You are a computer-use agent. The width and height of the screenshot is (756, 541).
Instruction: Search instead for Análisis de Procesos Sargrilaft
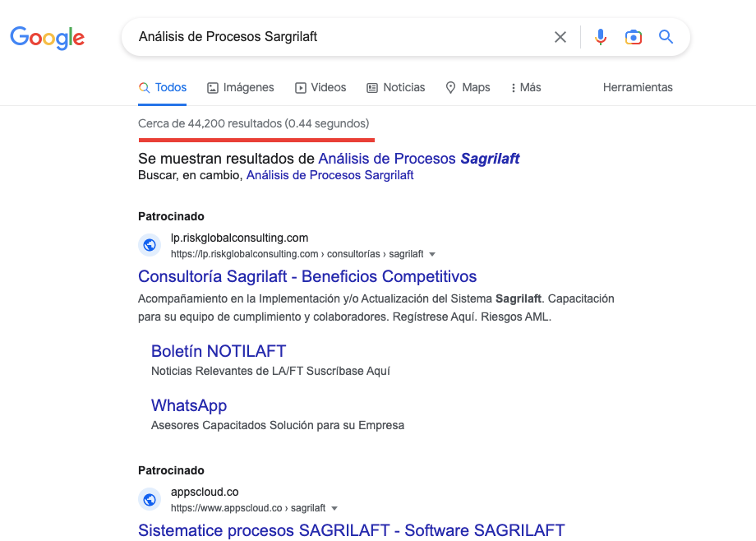(330, 175)
